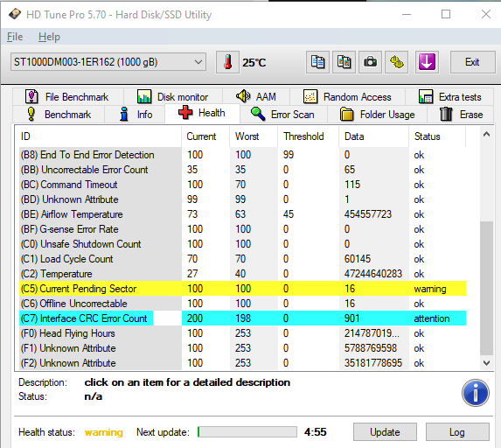Click the Status column header
The image size is (501, 448).
pos(437,136)
